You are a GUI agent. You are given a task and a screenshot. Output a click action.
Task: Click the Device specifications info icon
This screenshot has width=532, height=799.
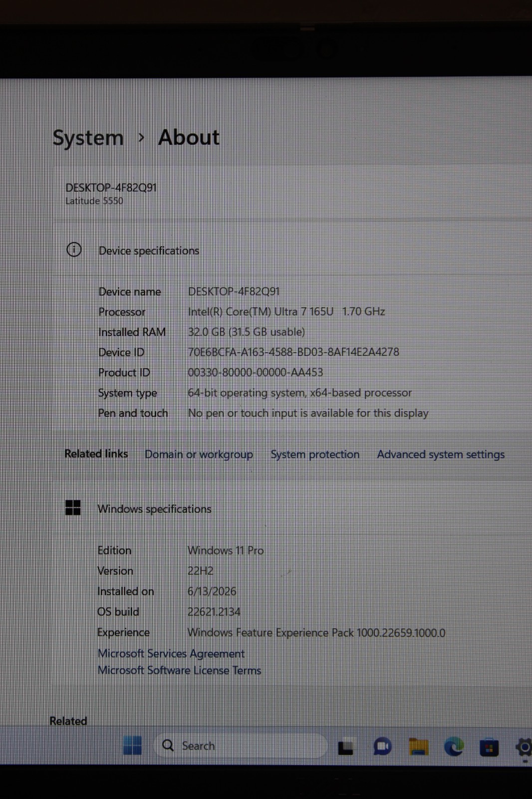[x=74, y=249]
